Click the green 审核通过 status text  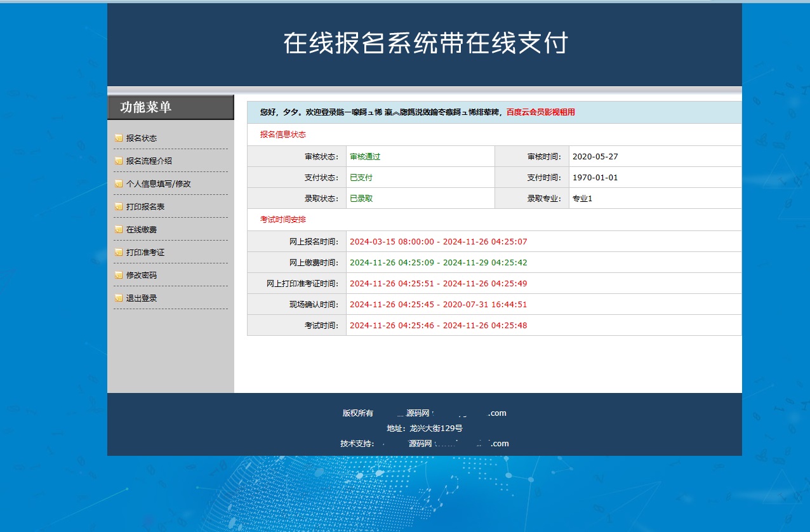click(365, 157)
